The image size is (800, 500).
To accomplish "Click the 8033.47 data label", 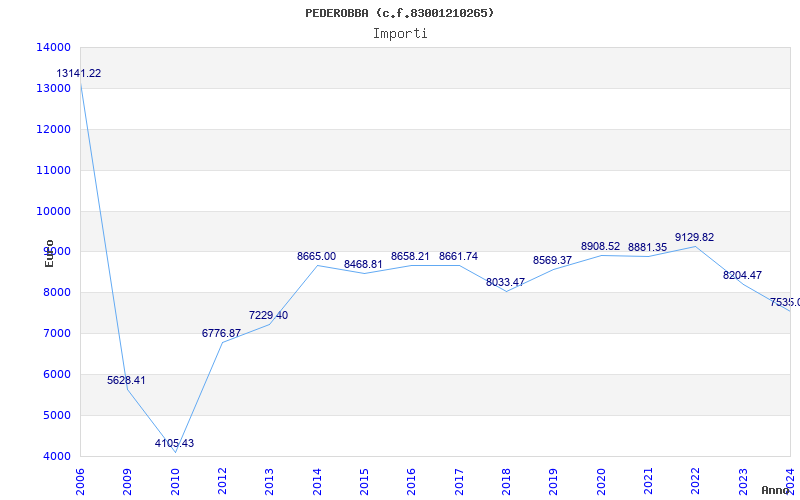I will pos(505,283).
